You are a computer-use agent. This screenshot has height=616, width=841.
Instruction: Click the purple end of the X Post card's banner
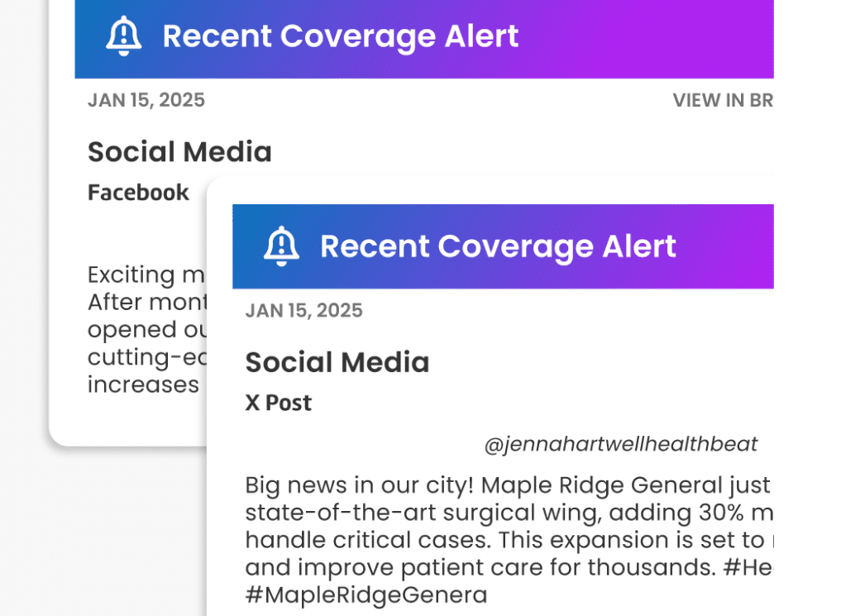pos(736,246)
